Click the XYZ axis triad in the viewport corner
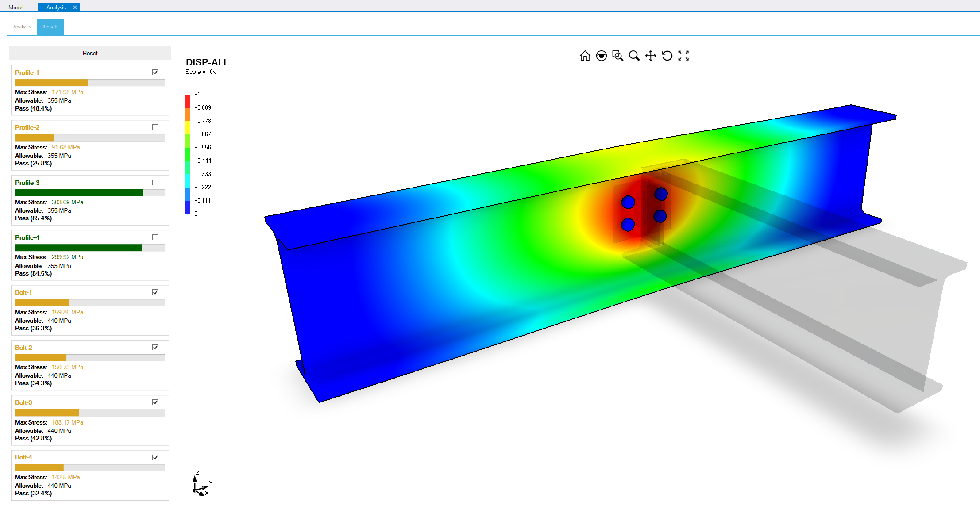 pos(200,486)
